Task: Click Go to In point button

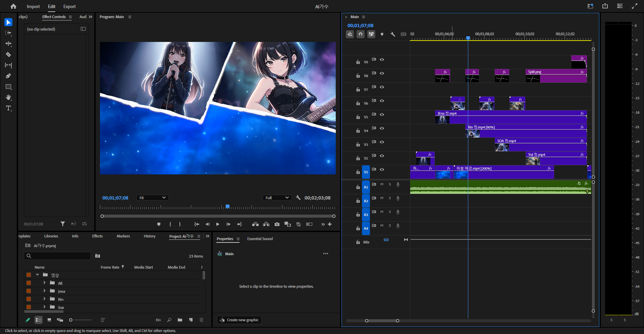Action: [x=197, y=224]
